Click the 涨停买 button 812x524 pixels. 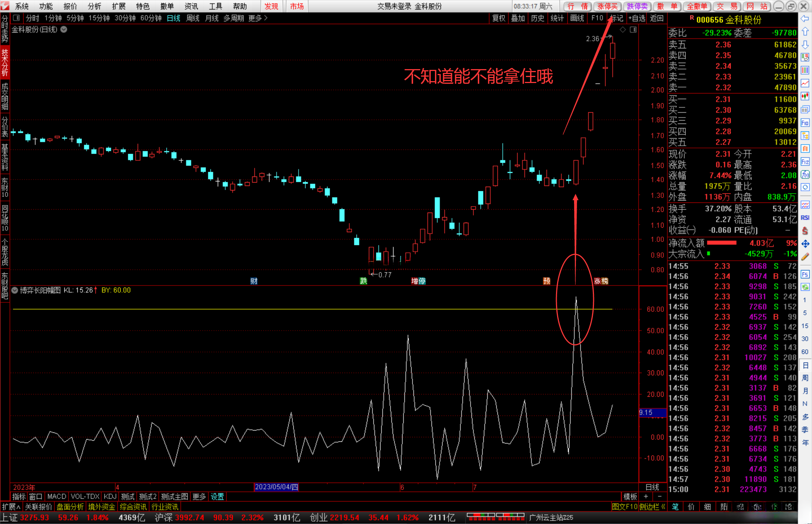pyautogui.click(x=607, y=6)
